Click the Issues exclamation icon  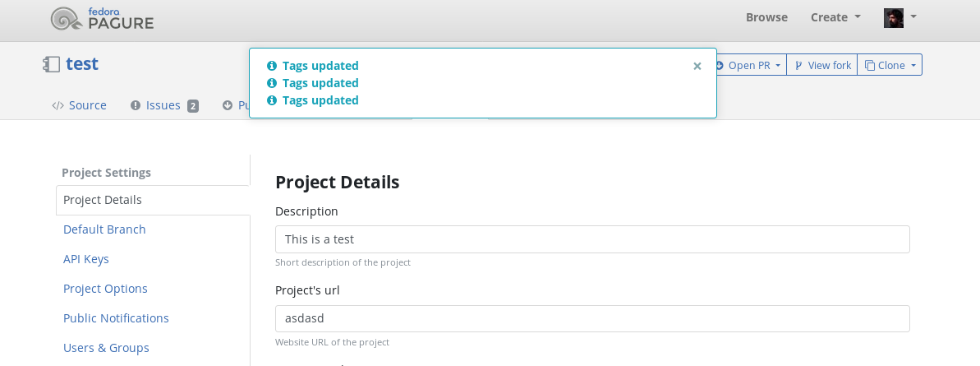point(135,105)
